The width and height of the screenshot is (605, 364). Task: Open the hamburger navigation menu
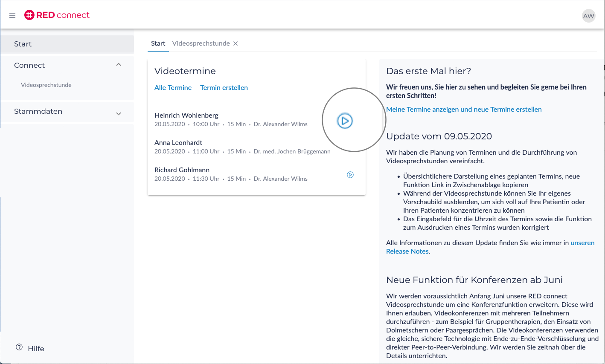pos(12,15)
